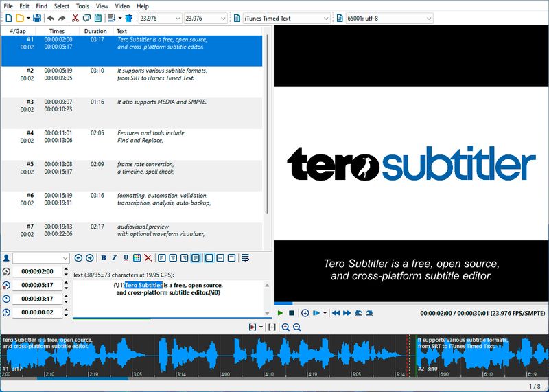Increase the duration 00:00:03:17 stepper

(x=66, y=297)
